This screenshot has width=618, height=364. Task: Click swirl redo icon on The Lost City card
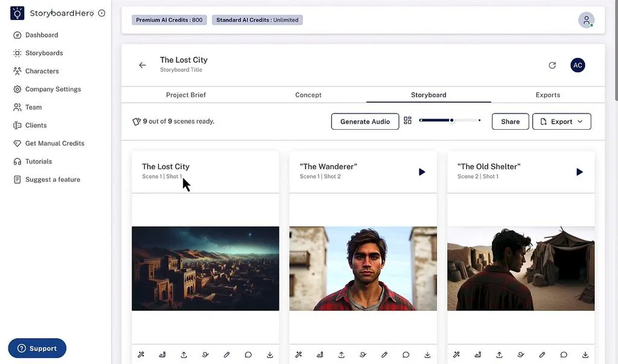click(x=205, y=354)
